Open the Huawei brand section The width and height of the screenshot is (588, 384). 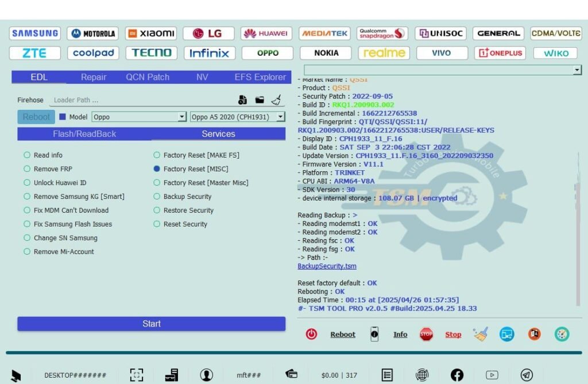266,33
